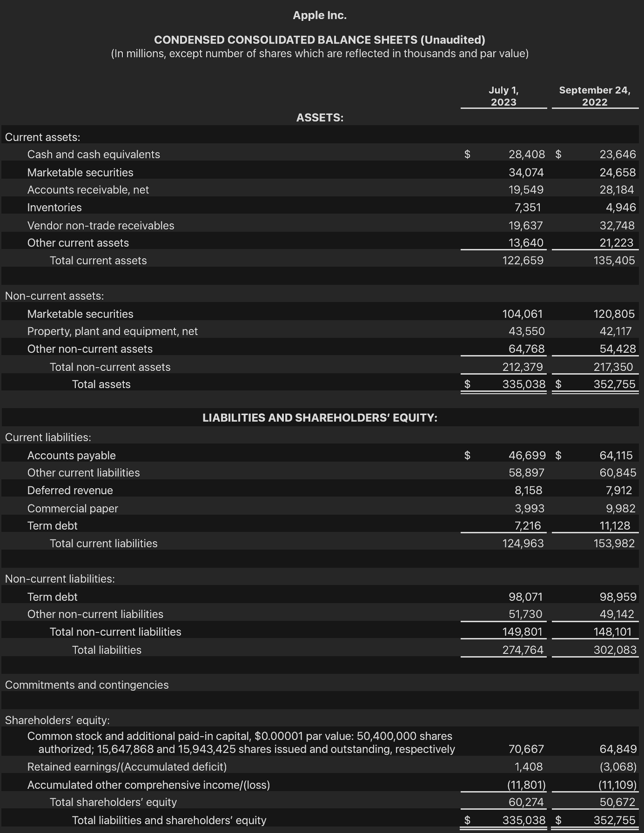Select the 13,640 other current assets value
Image resolution: width=644 pixels, height=833 pixels.
tap(526, 243)
